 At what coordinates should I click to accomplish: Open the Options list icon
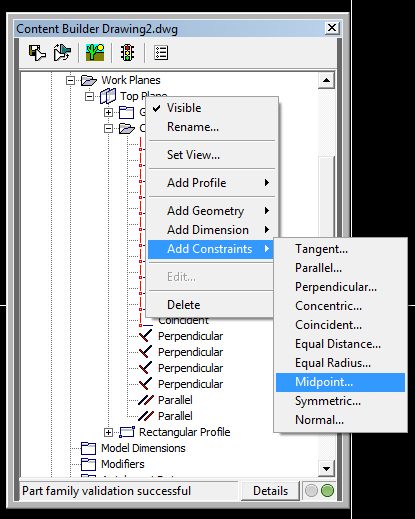coord(161,53)
